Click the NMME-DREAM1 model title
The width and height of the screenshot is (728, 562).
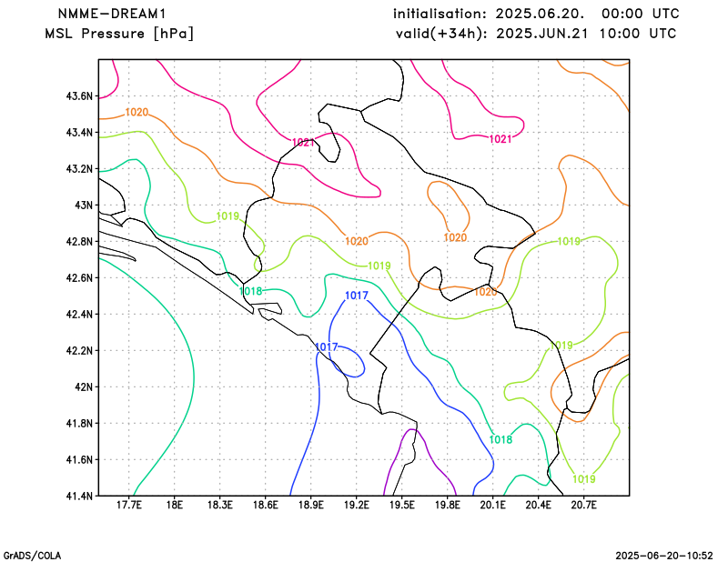(x=112, y=14)
